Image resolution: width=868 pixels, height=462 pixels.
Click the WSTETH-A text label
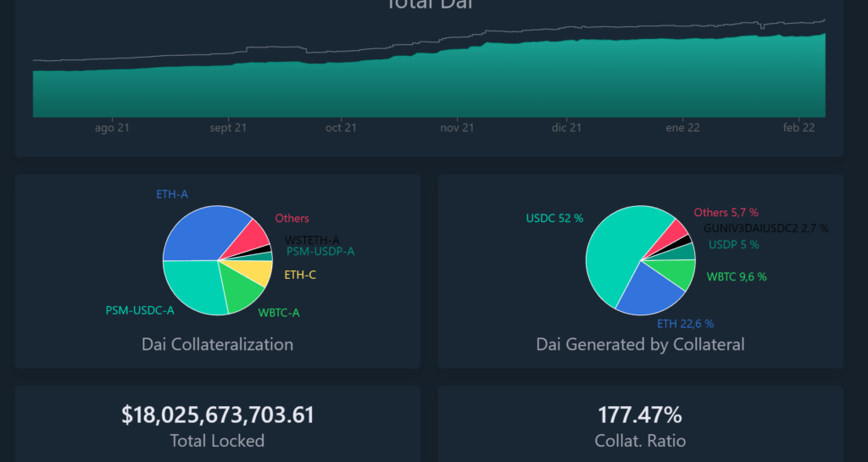[x=312, y=240]
